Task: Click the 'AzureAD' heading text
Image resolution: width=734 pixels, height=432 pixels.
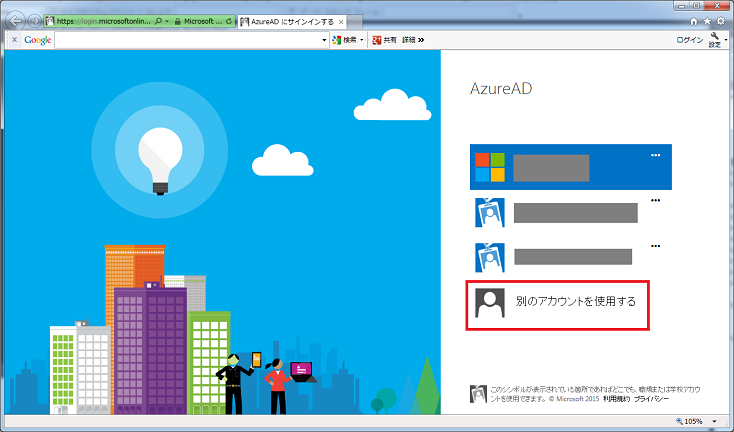Action: tap(501, 88)
